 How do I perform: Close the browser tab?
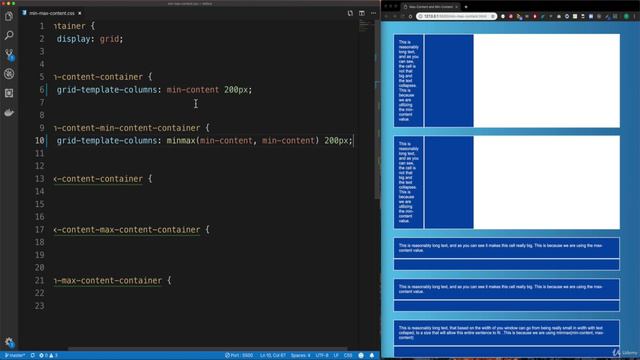456,7
